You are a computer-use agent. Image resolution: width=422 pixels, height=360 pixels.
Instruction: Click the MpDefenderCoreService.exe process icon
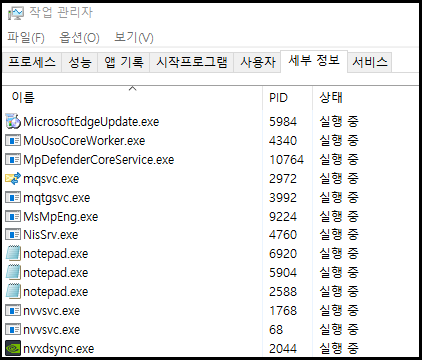pyautogui.click(x=13, y=159)
